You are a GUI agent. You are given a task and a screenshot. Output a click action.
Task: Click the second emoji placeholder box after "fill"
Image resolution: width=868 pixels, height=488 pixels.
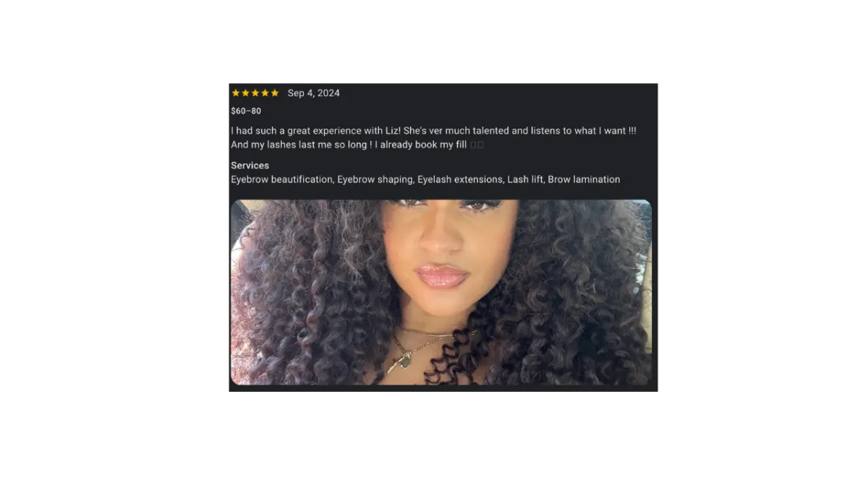click(480, 145)
